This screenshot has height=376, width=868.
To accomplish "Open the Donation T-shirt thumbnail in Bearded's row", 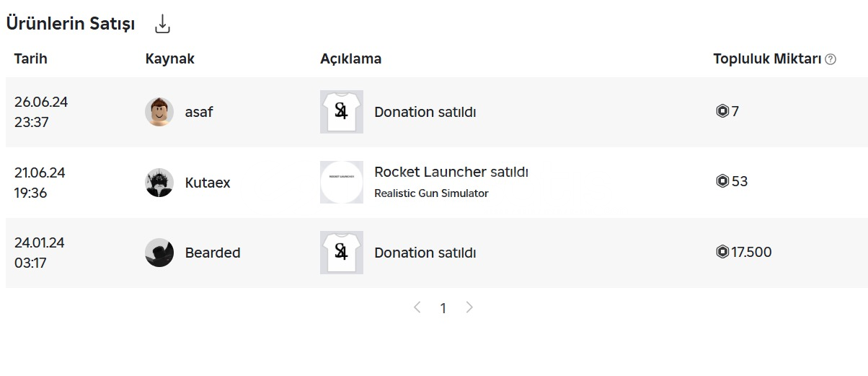I will tap(342, 253).
